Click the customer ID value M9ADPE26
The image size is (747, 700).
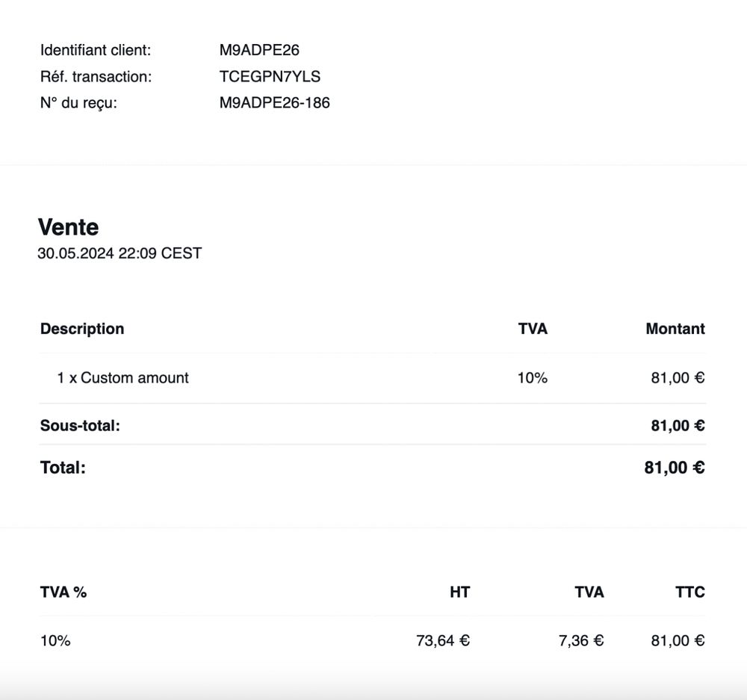pos(259,51)
